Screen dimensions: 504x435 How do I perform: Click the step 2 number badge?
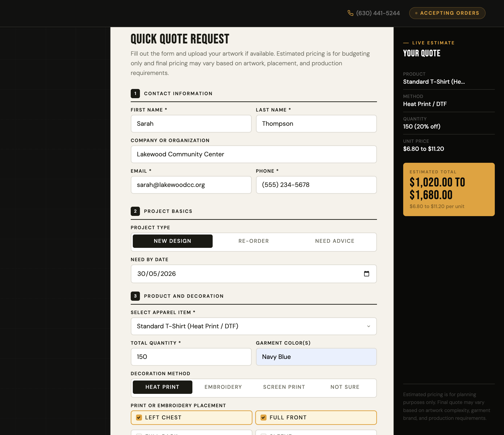135,211
